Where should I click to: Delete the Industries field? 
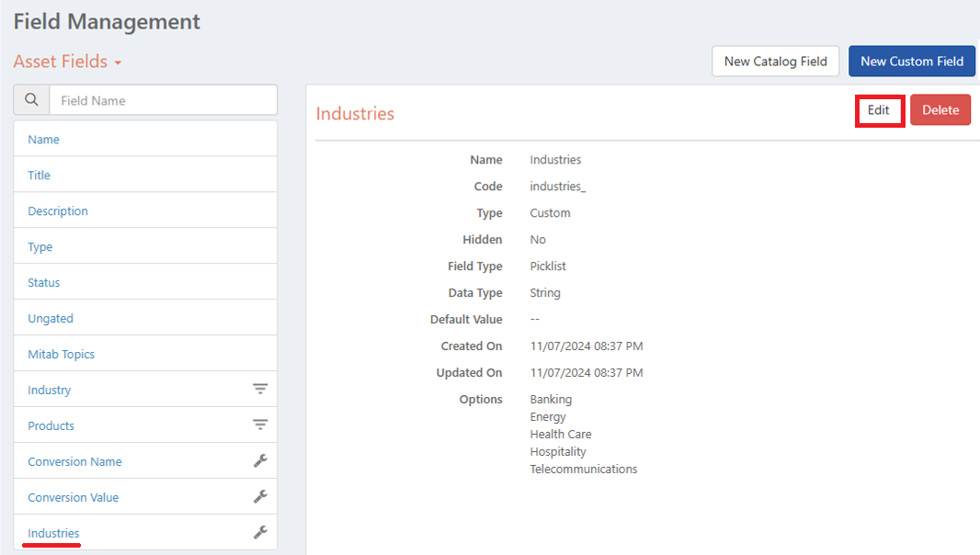tap(940, 110)
